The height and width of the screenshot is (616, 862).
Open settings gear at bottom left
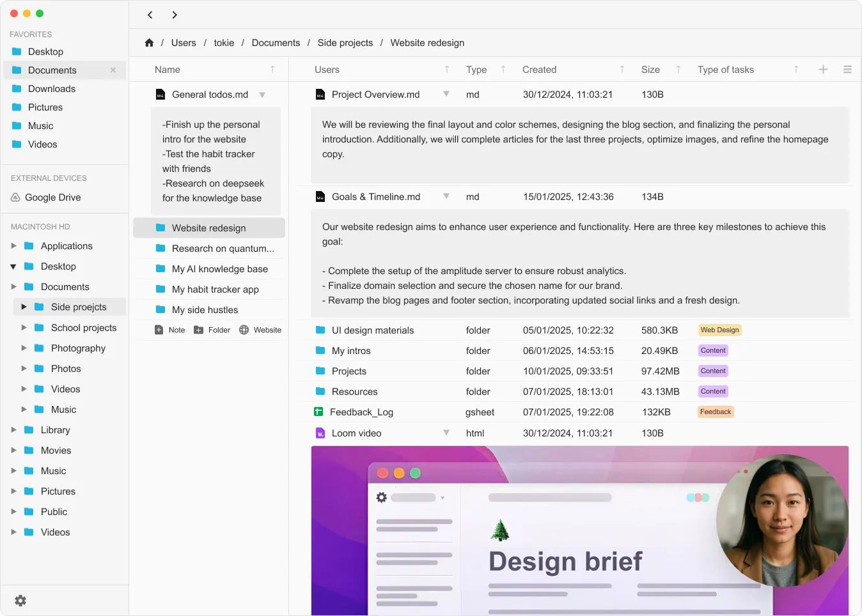[20, 601]
